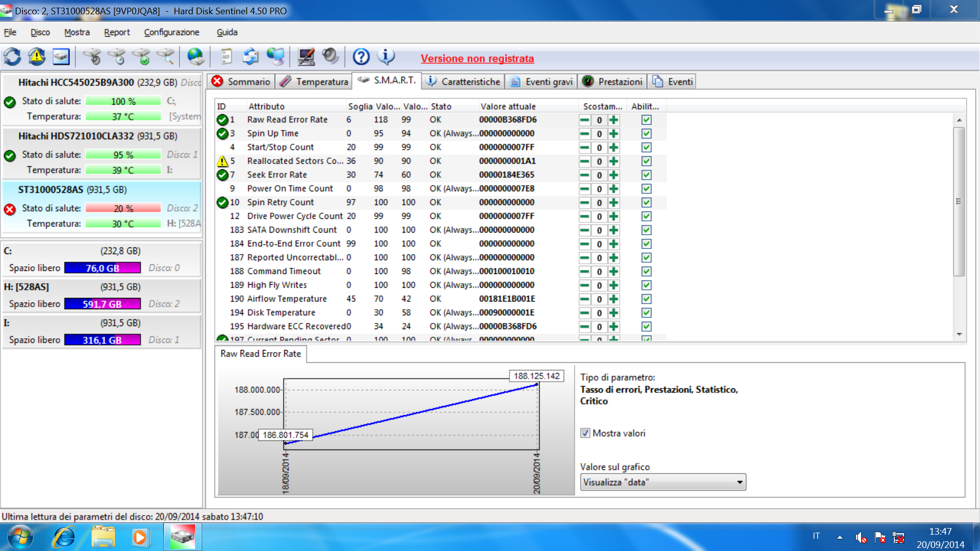Click the 591,7 GB free space bar for H:
980x551 pixels.
point(103,304)
